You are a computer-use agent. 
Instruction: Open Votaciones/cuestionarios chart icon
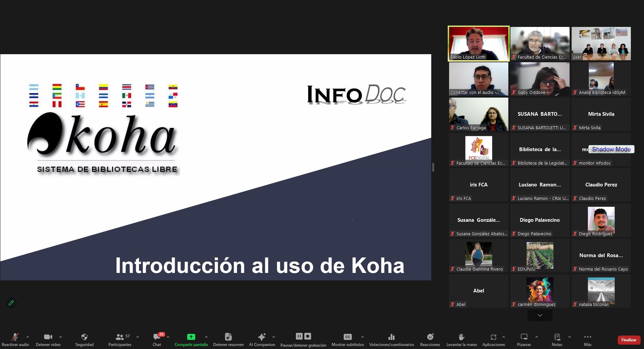(392, 337)
